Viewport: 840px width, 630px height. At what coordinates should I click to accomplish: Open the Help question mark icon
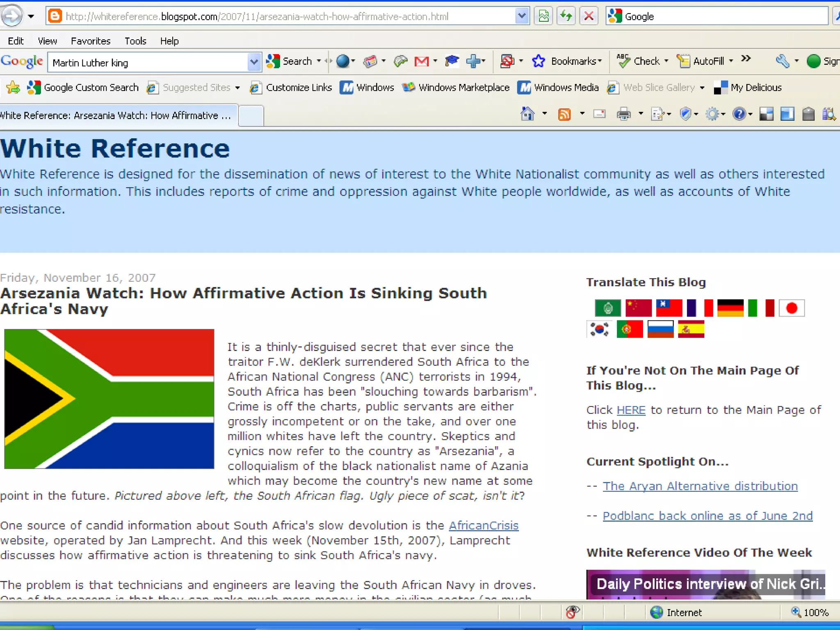click(x=739, y=114)
